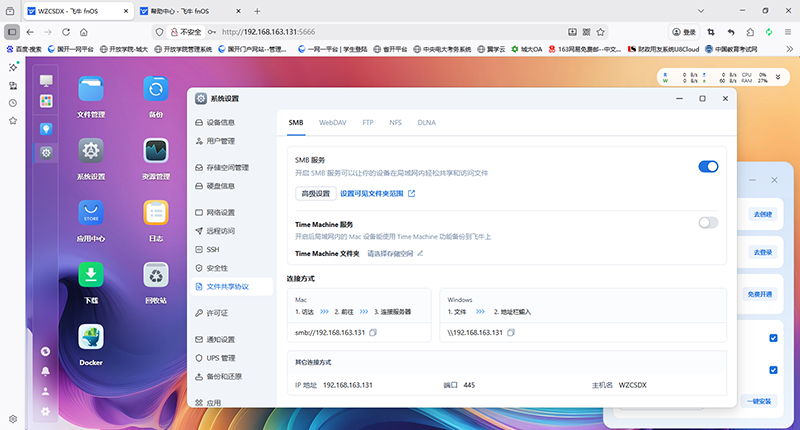Switch to the NFS tab
This screenshot has height=430, width=800.
[x=395, y=123]
